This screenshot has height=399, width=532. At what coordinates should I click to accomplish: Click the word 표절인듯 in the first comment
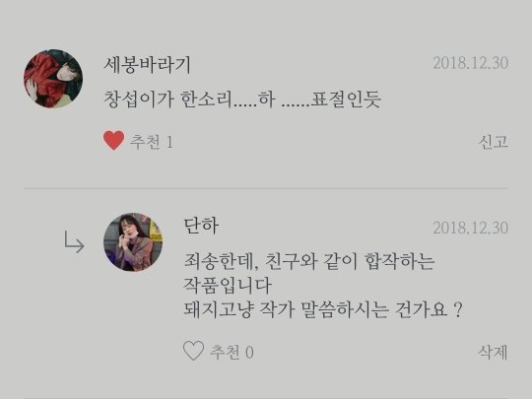point(346,100)
